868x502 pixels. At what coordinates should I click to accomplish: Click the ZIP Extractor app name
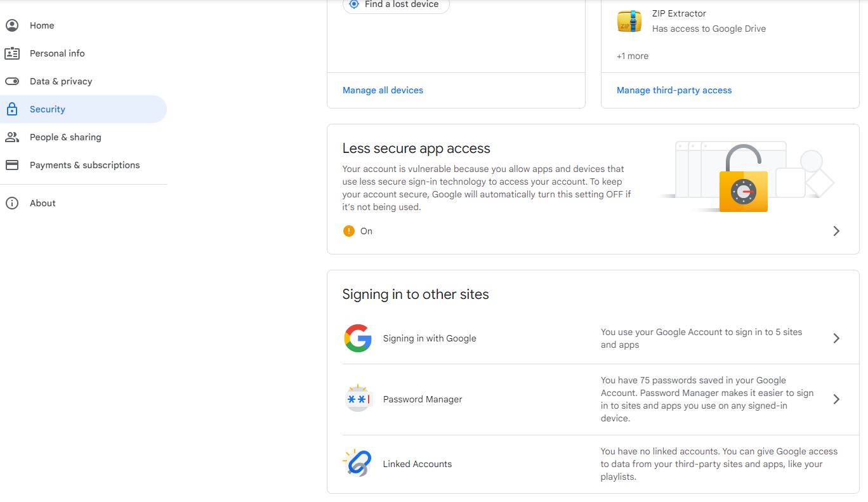[679, 13]
